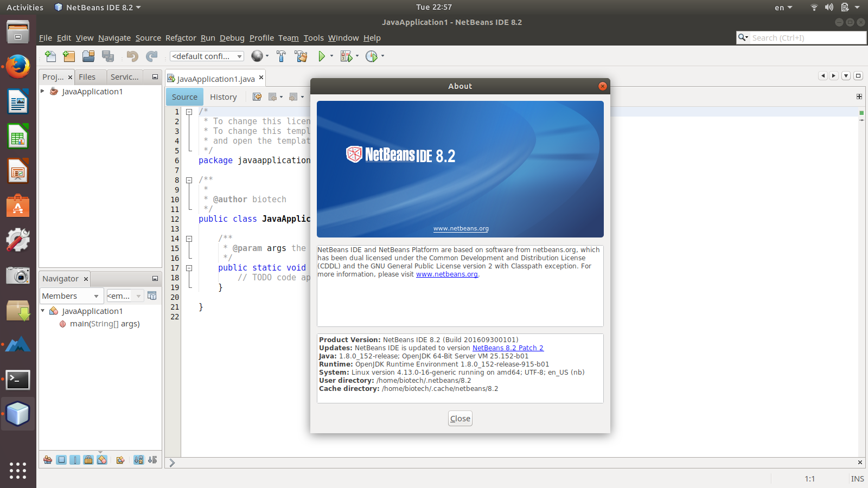Viewport: 868px width, 488px height.
Task: Click the editor Back navigation icon
Action: coord(272,97)
